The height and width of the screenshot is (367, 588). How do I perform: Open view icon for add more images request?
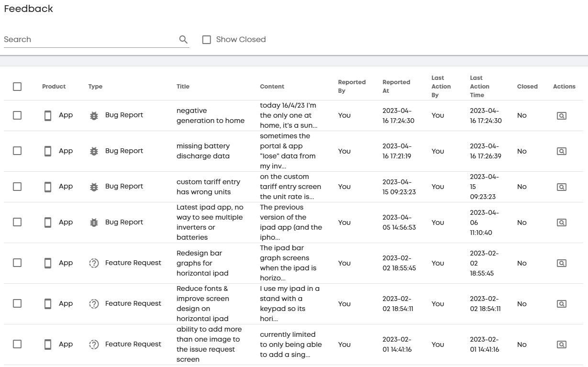coord(562,345)
